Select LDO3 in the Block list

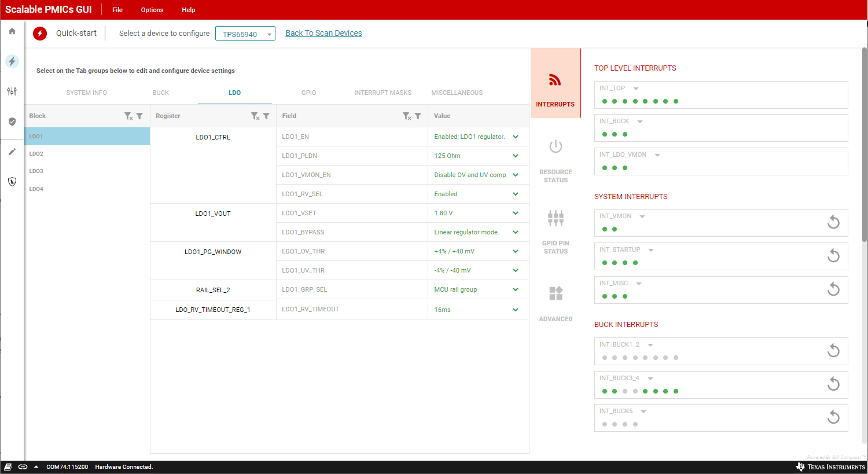tap(36, 171)
